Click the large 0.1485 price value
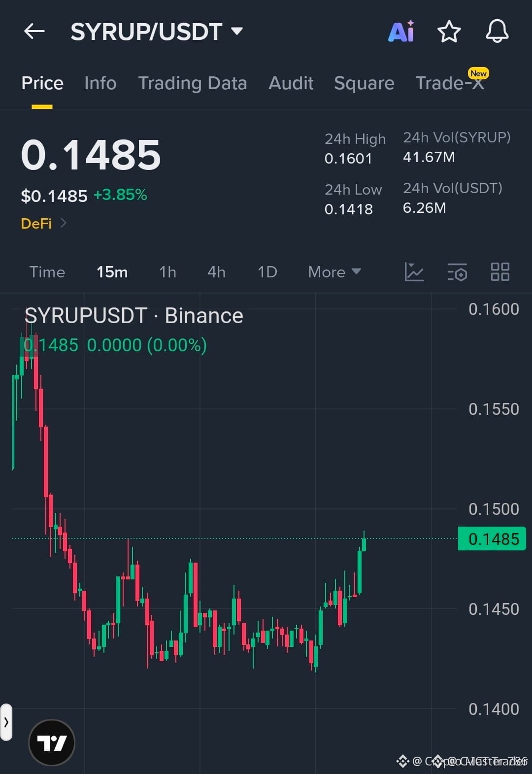Screen dimensions: 532x774 (91, 155)
